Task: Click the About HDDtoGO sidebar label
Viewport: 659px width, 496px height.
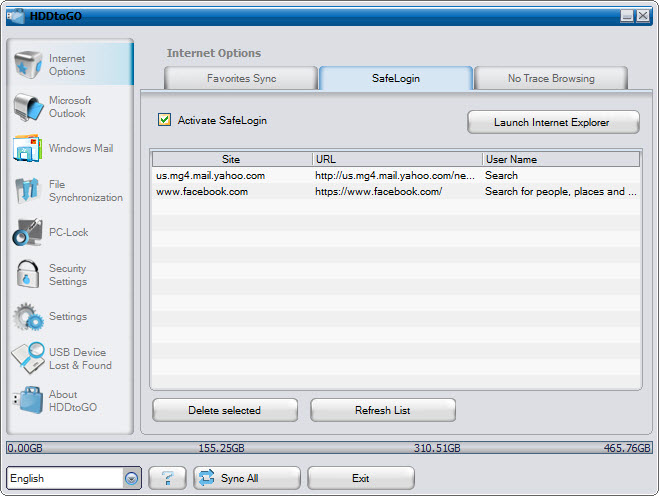Action: (73, 401)
